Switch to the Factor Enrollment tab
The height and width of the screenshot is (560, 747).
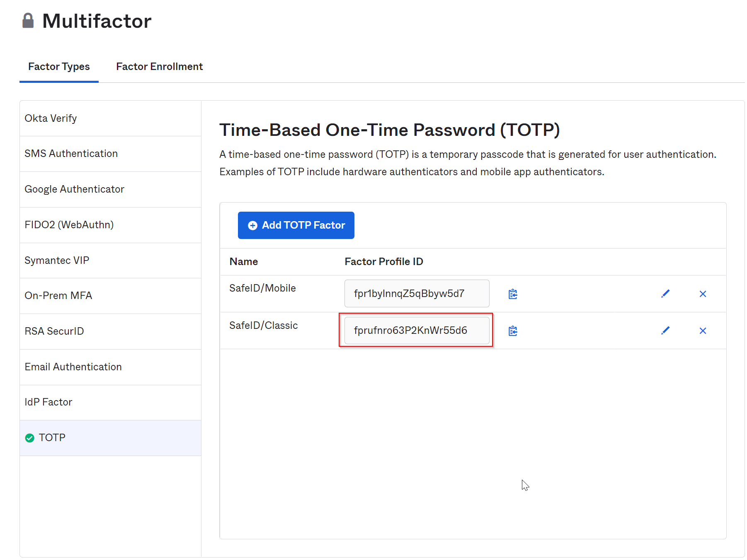(159, 67)
